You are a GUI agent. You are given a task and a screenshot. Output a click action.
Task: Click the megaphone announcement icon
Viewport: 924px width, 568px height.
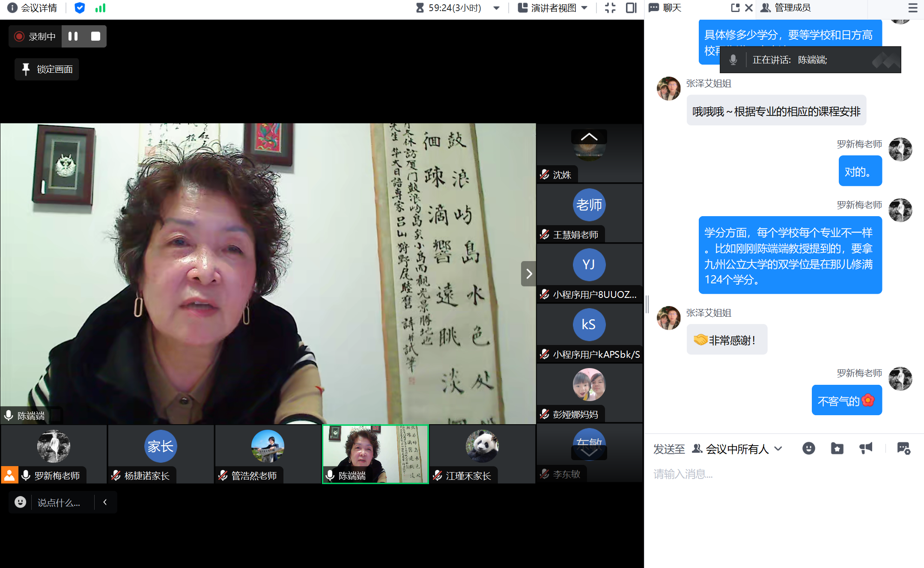(x=866, y=448)
